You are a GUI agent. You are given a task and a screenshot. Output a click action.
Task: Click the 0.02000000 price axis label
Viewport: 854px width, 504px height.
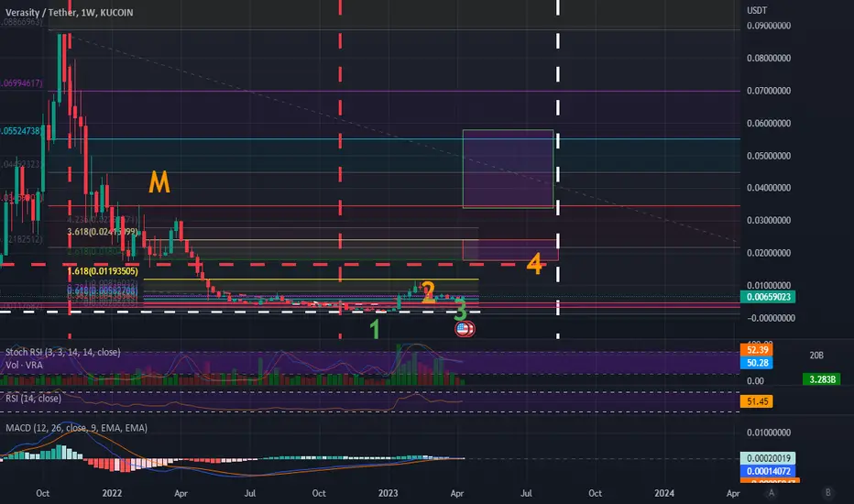point(769,253)
